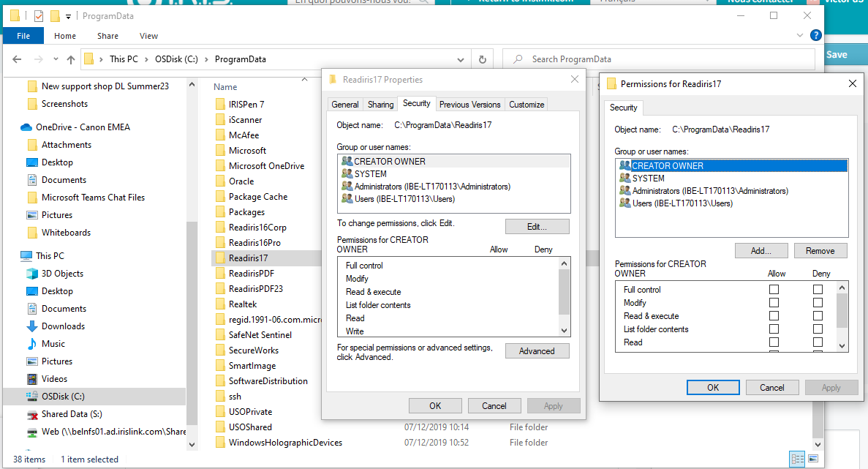
Task: Go back using the Back arrow
Action: pos(17,59)
